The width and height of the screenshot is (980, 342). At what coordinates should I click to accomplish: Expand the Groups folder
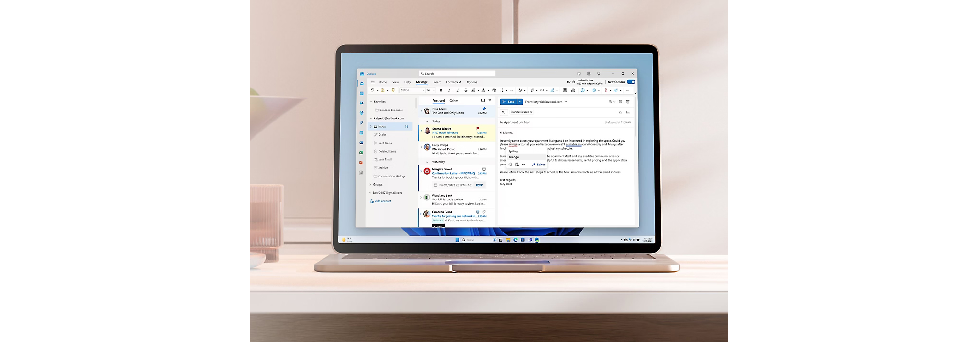371,184
